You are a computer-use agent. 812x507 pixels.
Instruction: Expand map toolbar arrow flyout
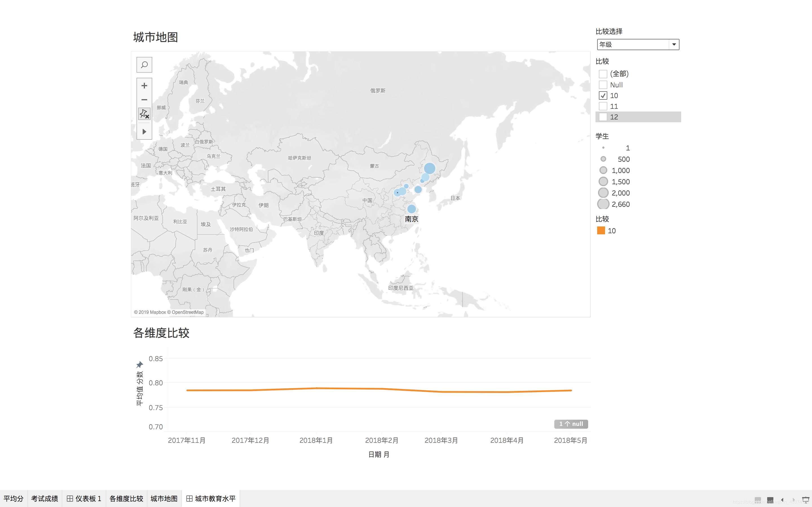[x=144, y=132]
